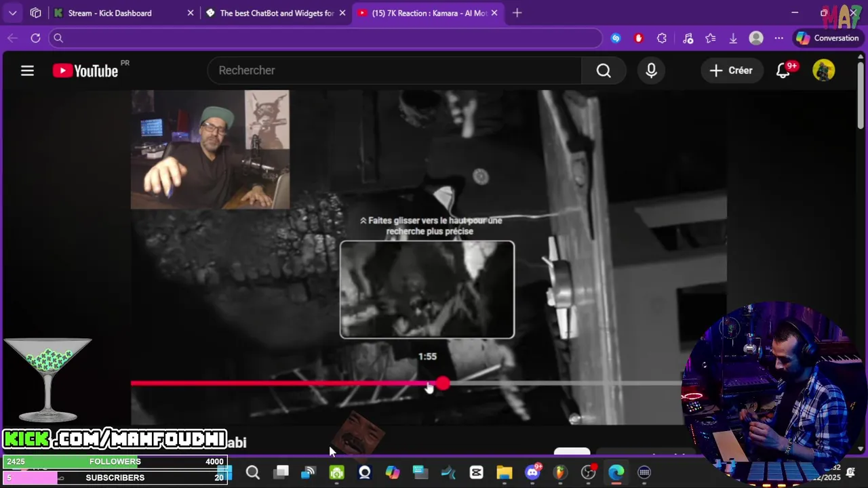Open the YouTube guide hamburger menu
The width and height of the screenshot is (868, 488).
(x=27, y=70)
